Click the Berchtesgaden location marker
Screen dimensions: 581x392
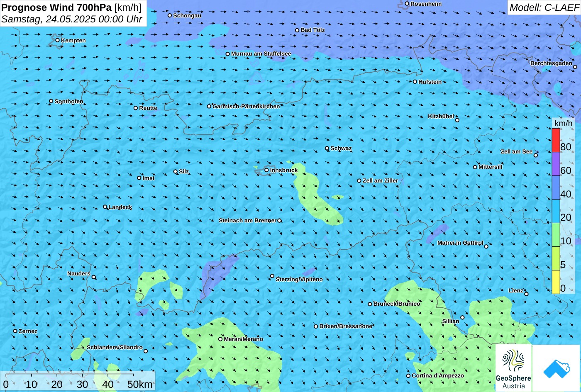(575, 67)
